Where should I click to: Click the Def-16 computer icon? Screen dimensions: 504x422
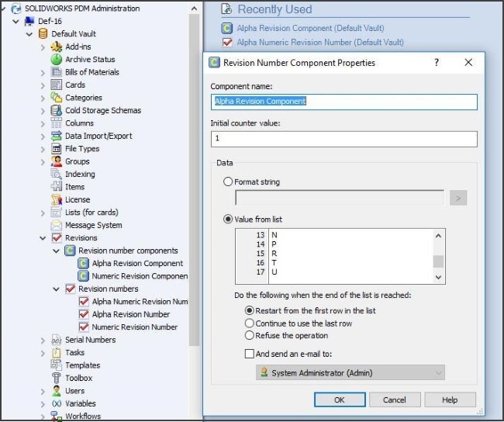pyautogui.click(x=29, y=21)
